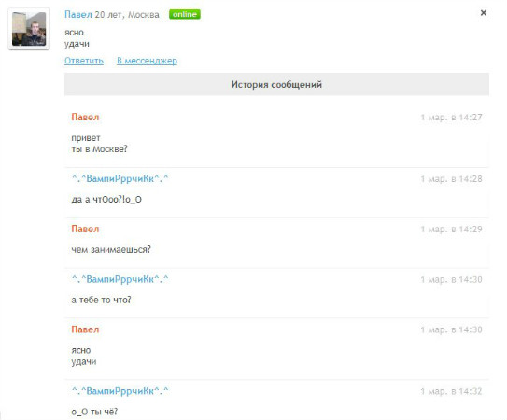Viewport: 507px width, 420px height.
Task: Select the 'чем занимаешься?' message text
Action: [x=111, y=249]
